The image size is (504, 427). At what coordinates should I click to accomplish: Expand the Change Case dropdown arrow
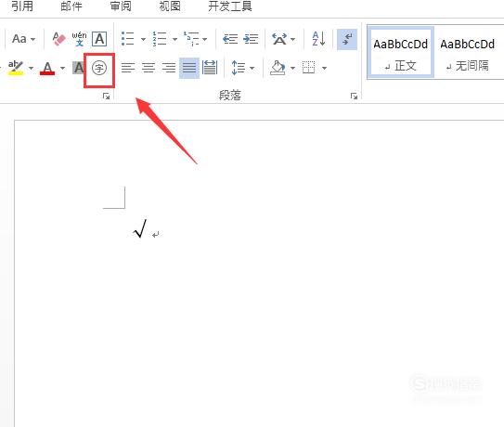[x=32, y=40]
